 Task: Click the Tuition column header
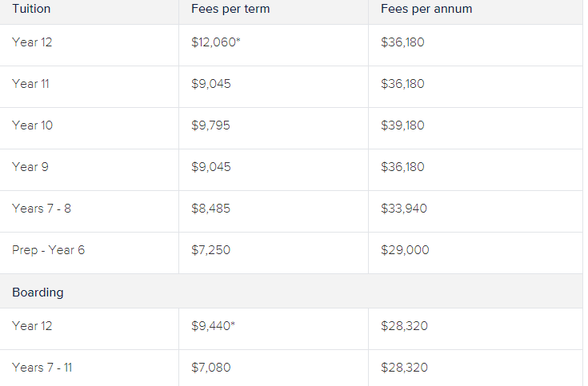31,9
